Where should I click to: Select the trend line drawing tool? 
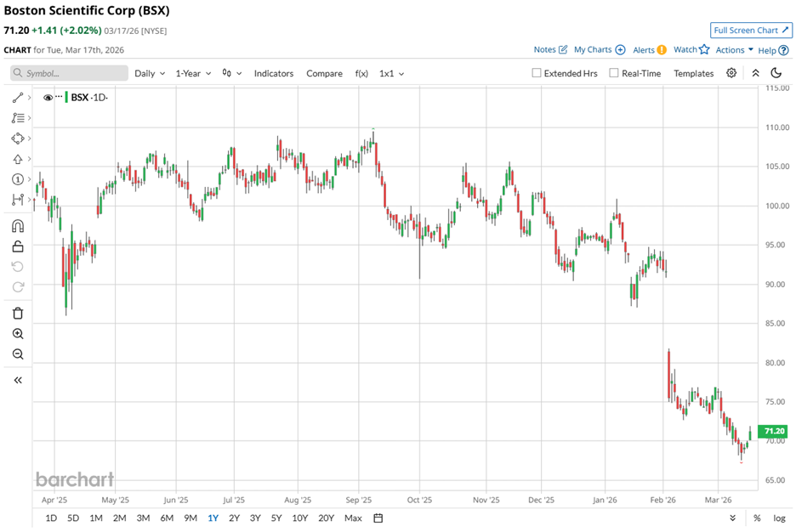click(x=18, y=98)
